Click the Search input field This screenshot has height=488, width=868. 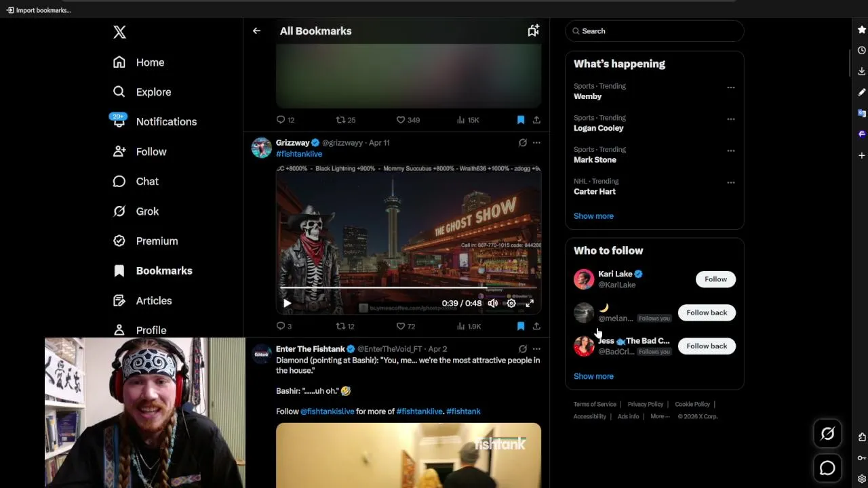(x=654, y=31)
